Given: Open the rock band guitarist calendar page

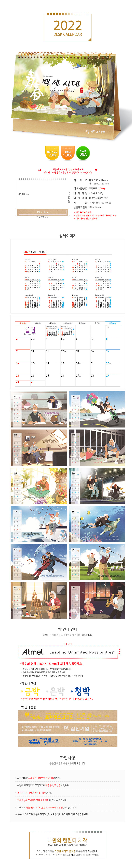Looking at the screenshot, I should coord(97,486).
